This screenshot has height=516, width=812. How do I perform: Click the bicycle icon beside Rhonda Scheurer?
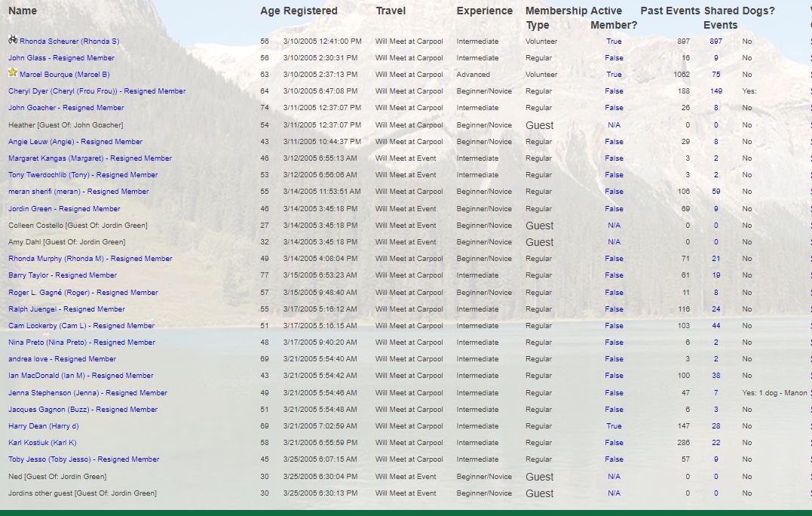pyautogui.click(x=13, y=39)
